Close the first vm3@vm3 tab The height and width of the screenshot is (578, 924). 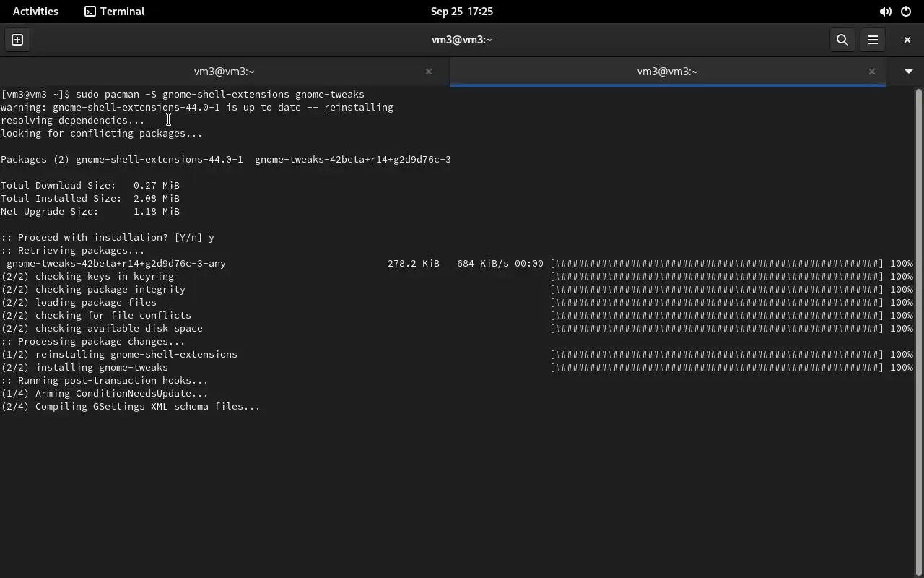coord(429,72)
